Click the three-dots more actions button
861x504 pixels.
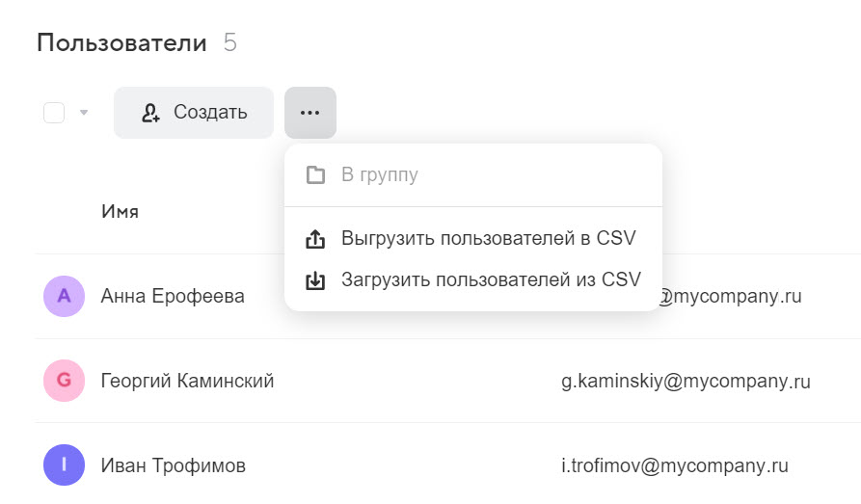[309, 113]
